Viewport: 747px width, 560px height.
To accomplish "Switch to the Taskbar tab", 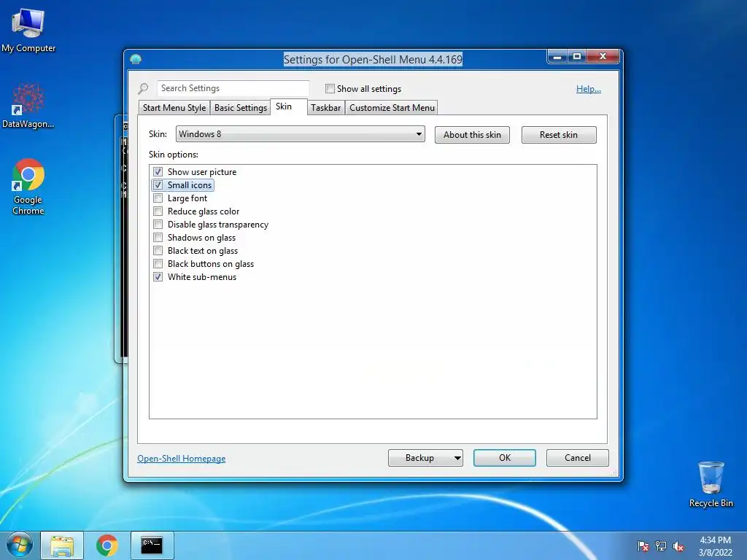I will [326, 108].
